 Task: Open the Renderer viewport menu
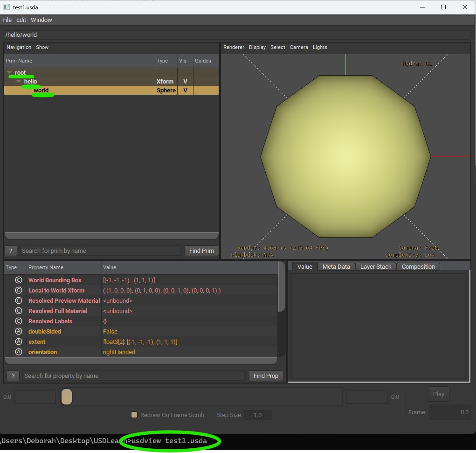coord(234,47)
